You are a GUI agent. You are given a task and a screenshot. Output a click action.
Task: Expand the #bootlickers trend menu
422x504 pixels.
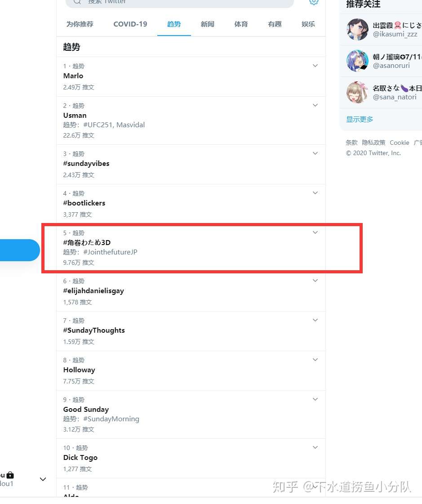pyautogui.click(x=315, y=192)
